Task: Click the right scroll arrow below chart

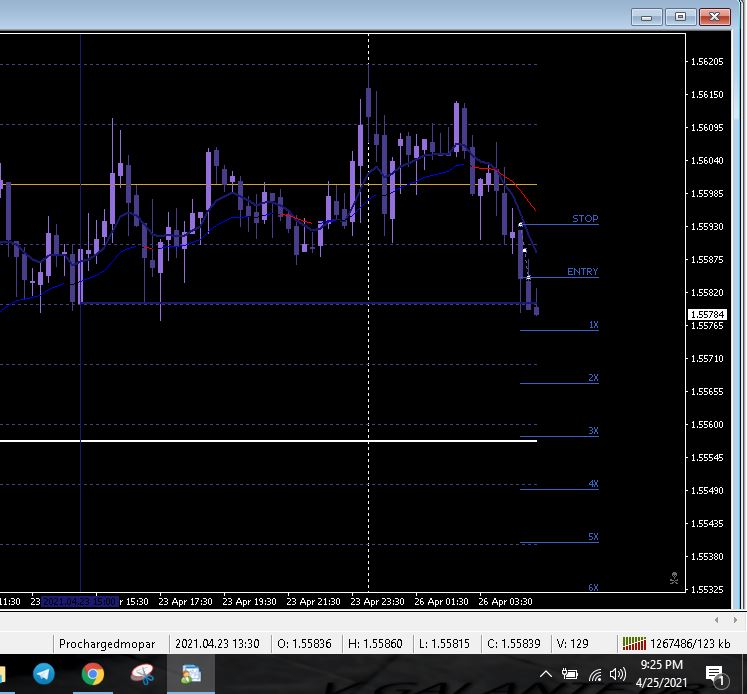Action: 735,620
